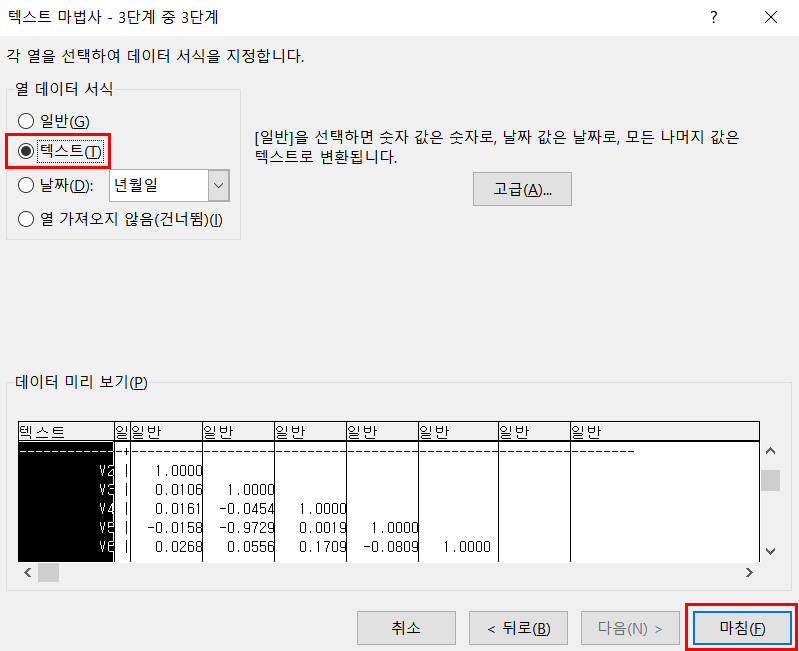Image resolution: width=799 pixels, height=651 pixels.
Task: Click preview scroll down arrow
Action: pyautogui.click(x=770, y=551)
